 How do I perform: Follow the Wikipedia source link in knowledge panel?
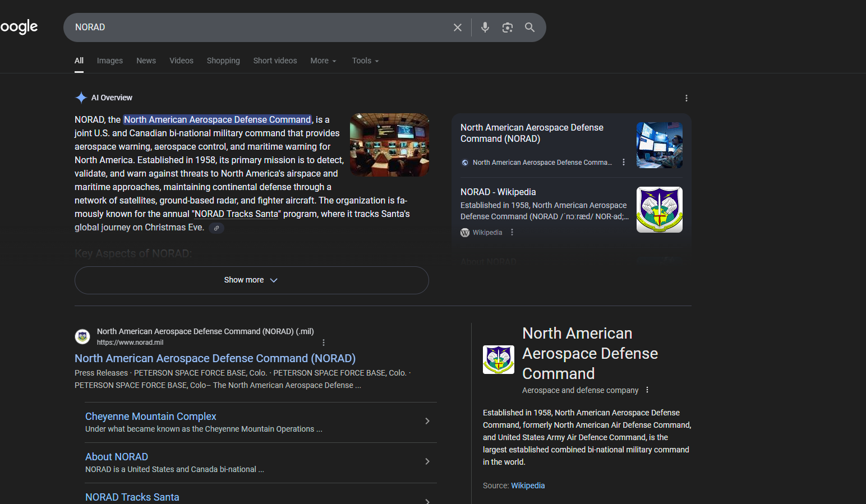tap(528, 485)
